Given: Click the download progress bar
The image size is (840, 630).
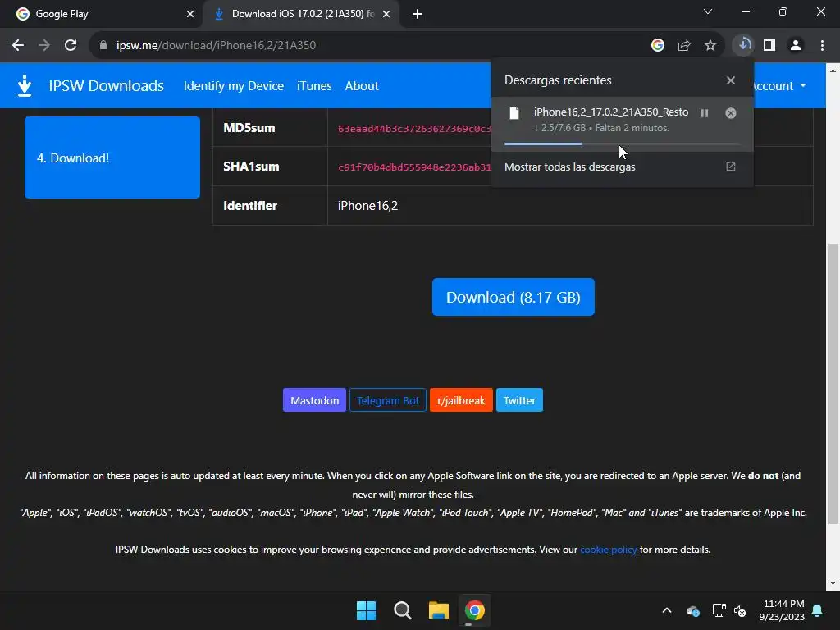Looking at the screenshot, I should coord(622,144).
